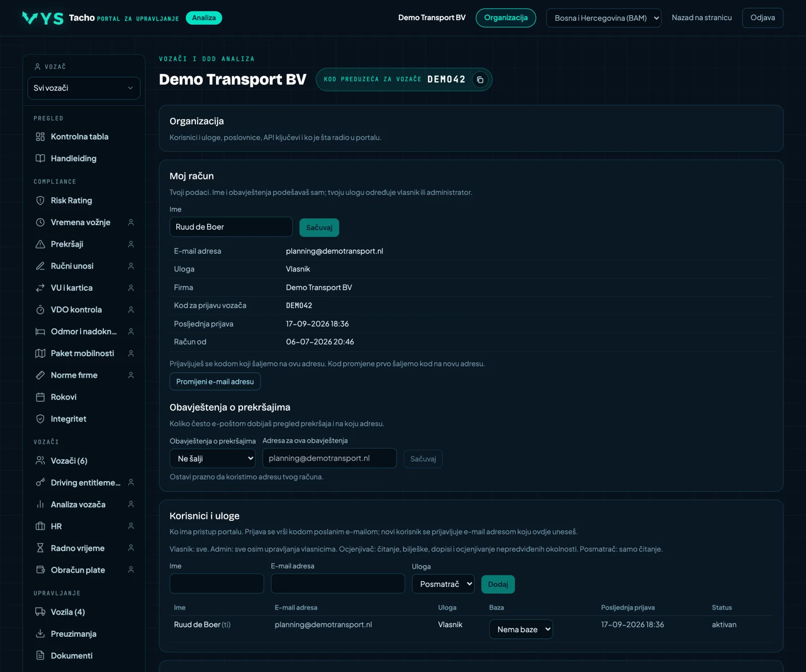Click Promijeni e-mail adresu button
806x672 pixels.
[215, 381]
